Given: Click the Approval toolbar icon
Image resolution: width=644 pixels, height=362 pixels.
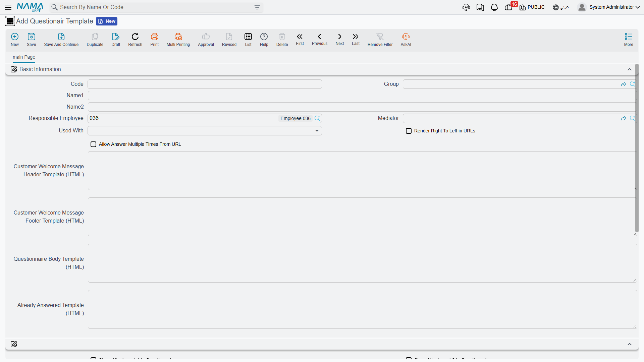Looking at the screenshot, I should tap(206, 39).
